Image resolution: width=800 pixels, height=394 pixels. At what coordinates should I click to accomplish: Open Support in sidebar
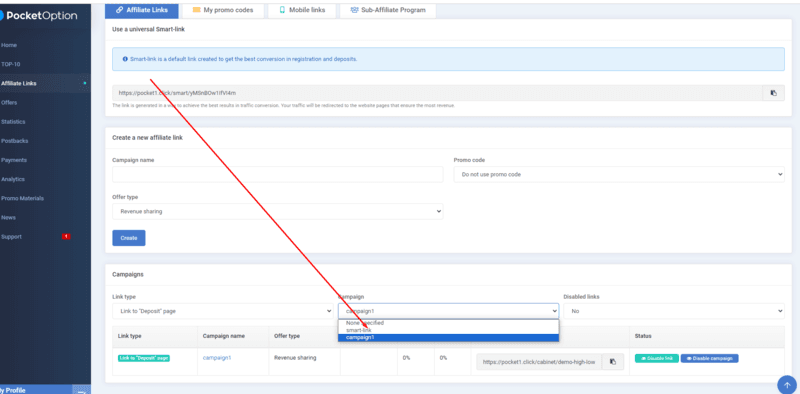coord(11,236)
